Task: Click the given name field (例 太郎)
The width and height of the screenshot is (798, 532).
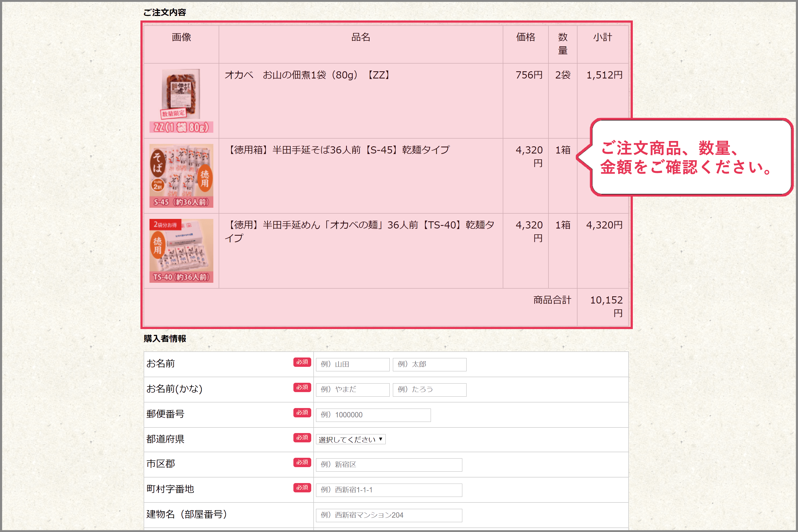Action: (x=430, y=364)
